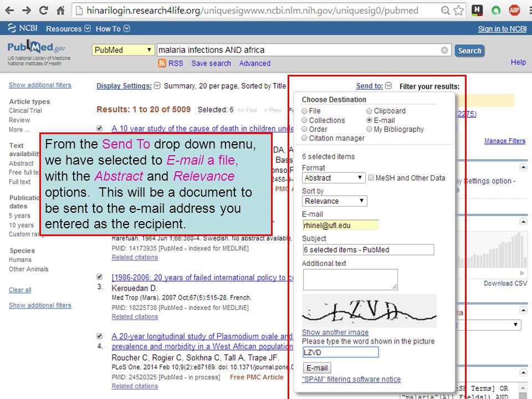Image resolution: width=532 pixels, height=399 pixels.
Task: Click the Help link
Action: click(518, 62)
